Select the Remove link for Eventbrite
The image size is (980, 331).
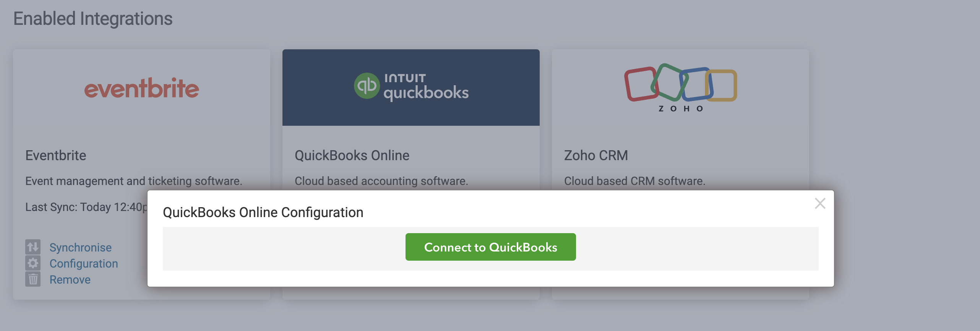click(x=70, y=279)
